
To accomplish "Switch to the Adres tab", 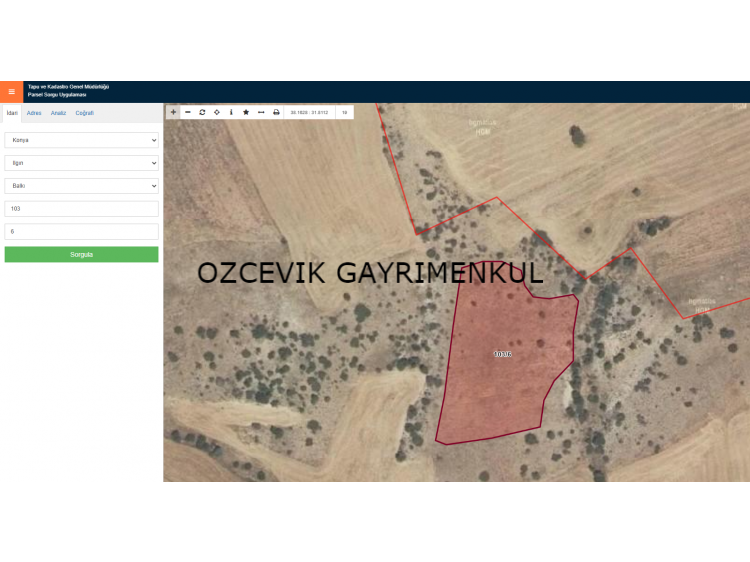I will [34, 113].
